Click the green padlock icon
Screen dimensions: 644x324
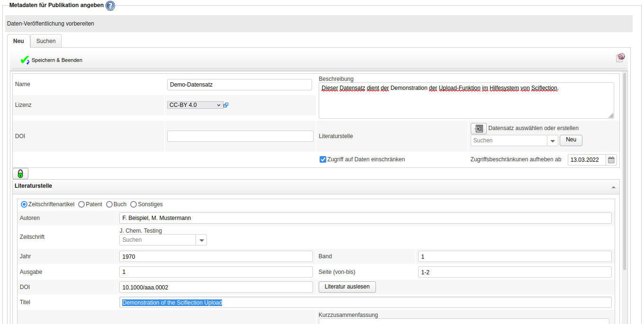[x=20, y=174]
